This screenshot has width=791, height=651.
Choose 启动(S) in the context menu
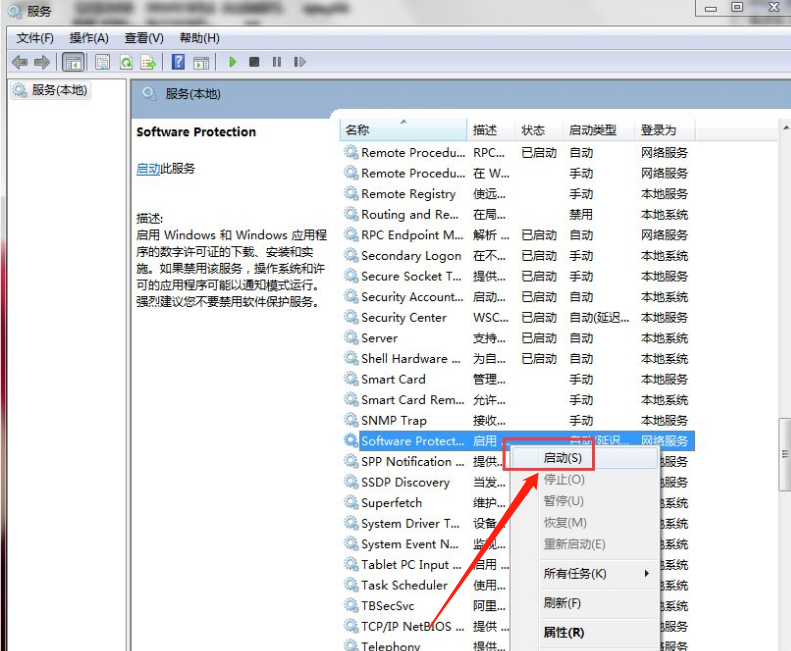(x=562, y=458)
